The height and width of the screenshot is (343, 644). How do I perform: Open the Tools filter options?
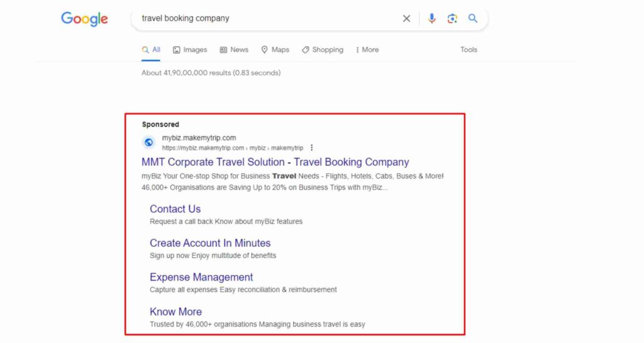tap(469, 50)
